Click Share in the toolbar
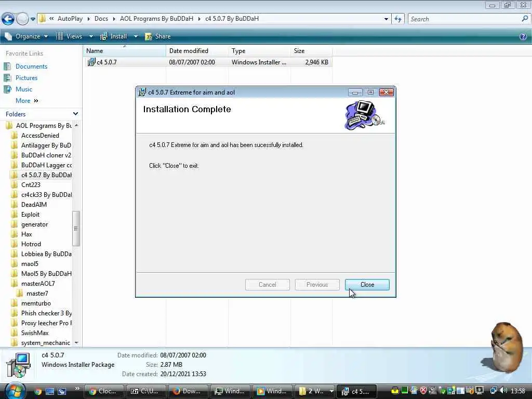Image resolution: width=532 pixels, height=399 pixels. pyautogui.click(x=158, y=36)
